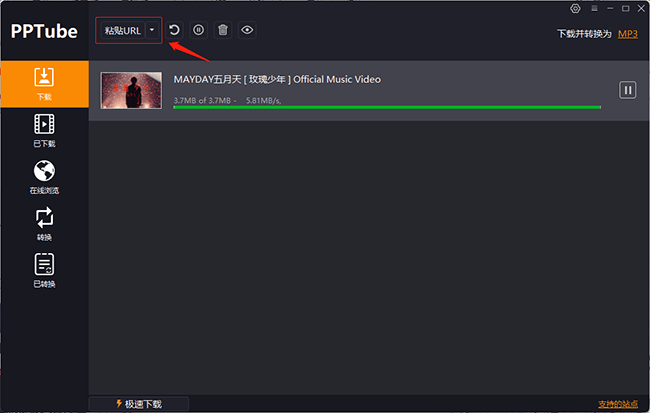
Task: Click the title 'MAYDAY五月天 [ 玫瑰少年 ] Official Music Video'
Action: (x=277, y=79)
